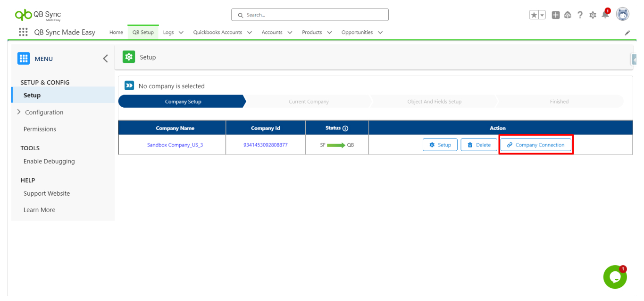Open the Accounts tab
644x301 pixels.
coord(272,33)
